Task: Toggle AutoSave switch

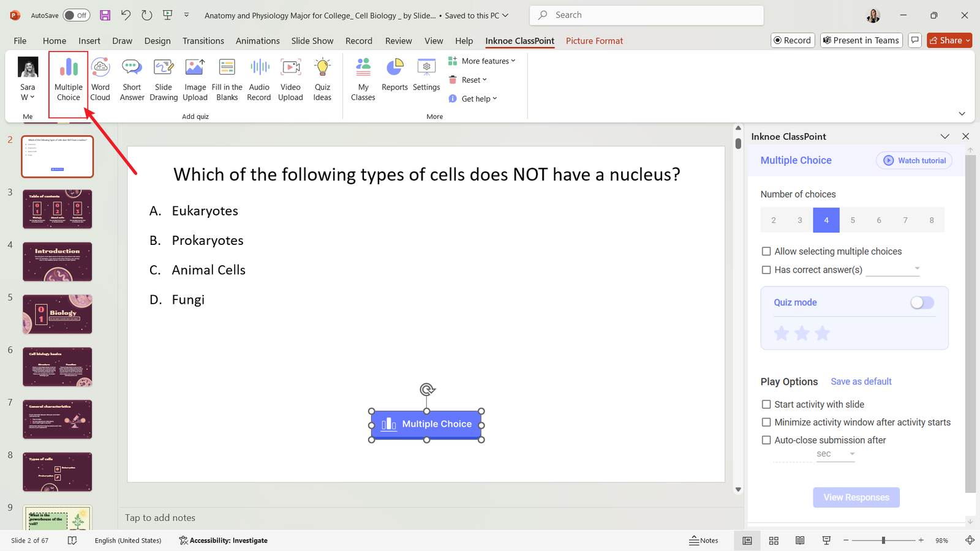Action: click(x=77, y=15)
